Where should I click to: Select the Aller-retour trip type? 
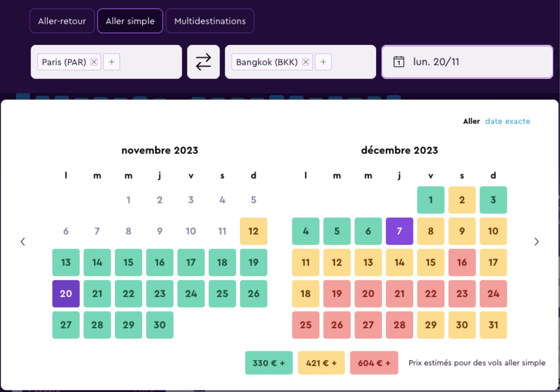click(x=62, y=21)
